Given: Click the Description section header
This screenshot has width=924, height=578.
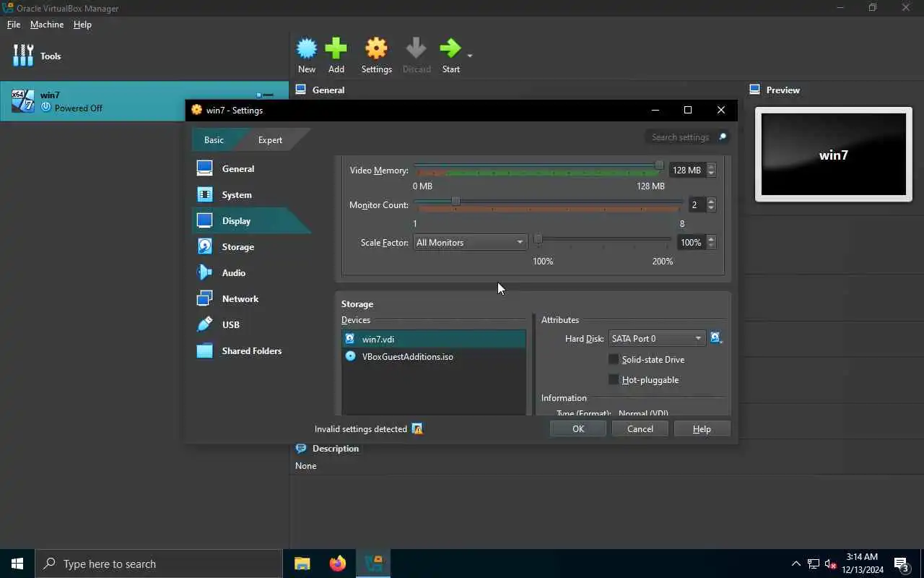Looking at the screenshot, I should pos(336,448).
